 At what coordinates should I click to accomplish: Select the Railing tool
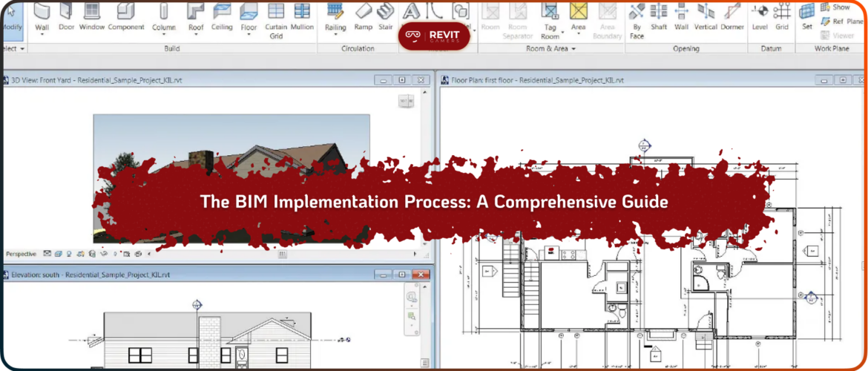pyautogui.click(x=335, y=18)
